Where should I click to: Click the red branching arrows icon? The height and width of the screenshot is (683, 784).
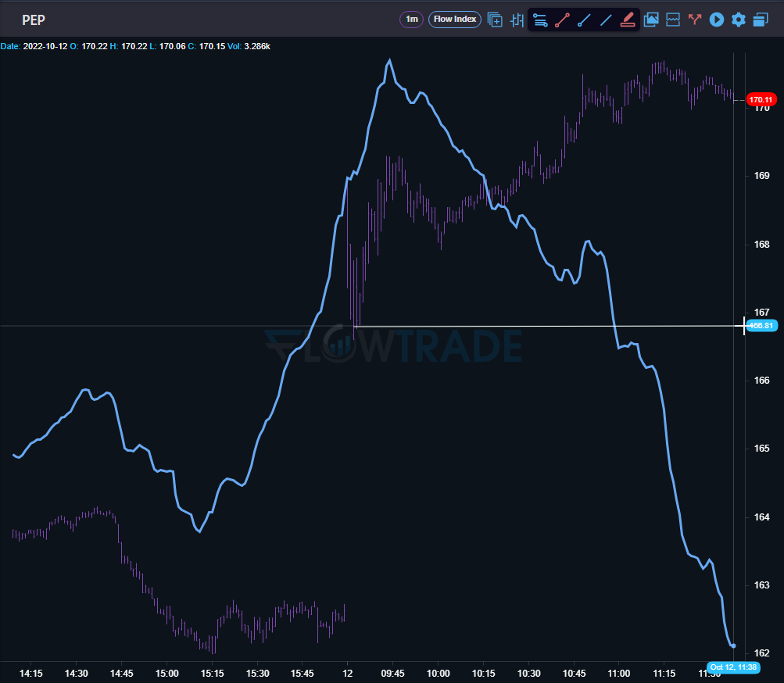coord(694,20)
